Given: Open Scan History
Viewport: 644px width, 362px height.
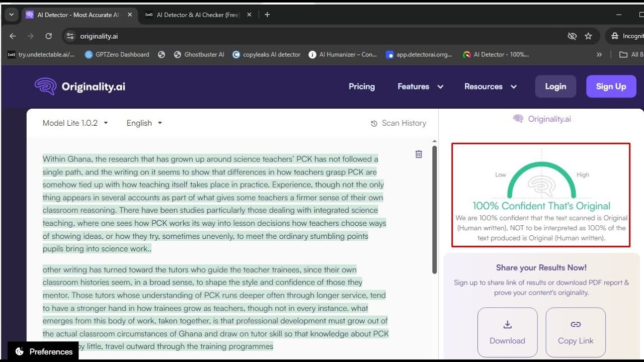Looking at the screenshot, I should pos(398,123).
